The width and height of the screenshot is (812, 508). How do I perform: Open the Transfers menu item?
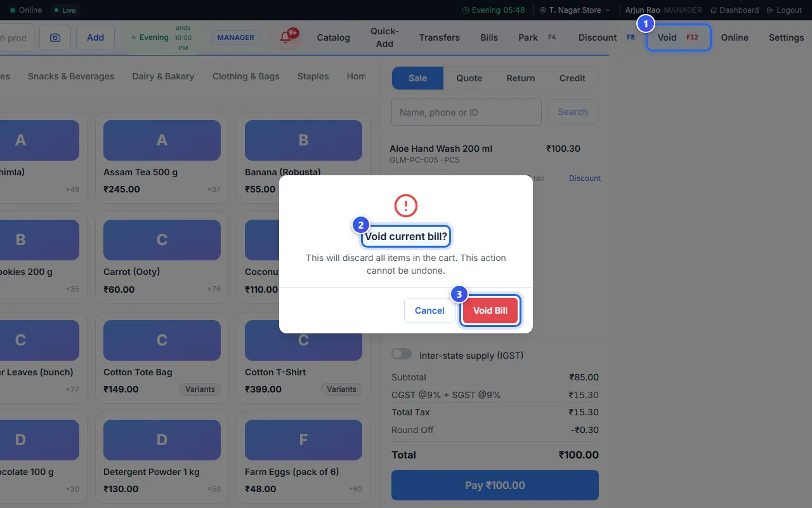click(440, 37)
